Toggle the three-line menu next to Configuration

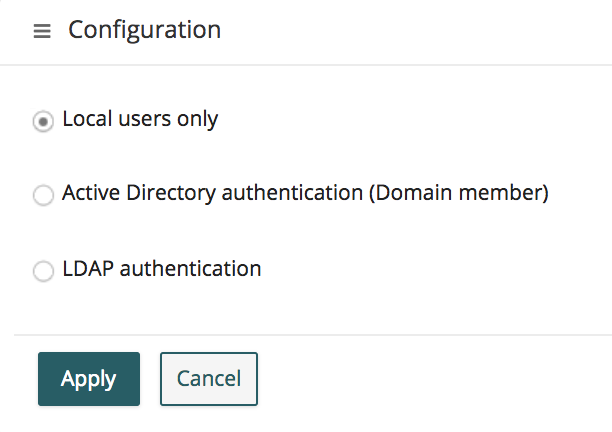tap(42, 31)
